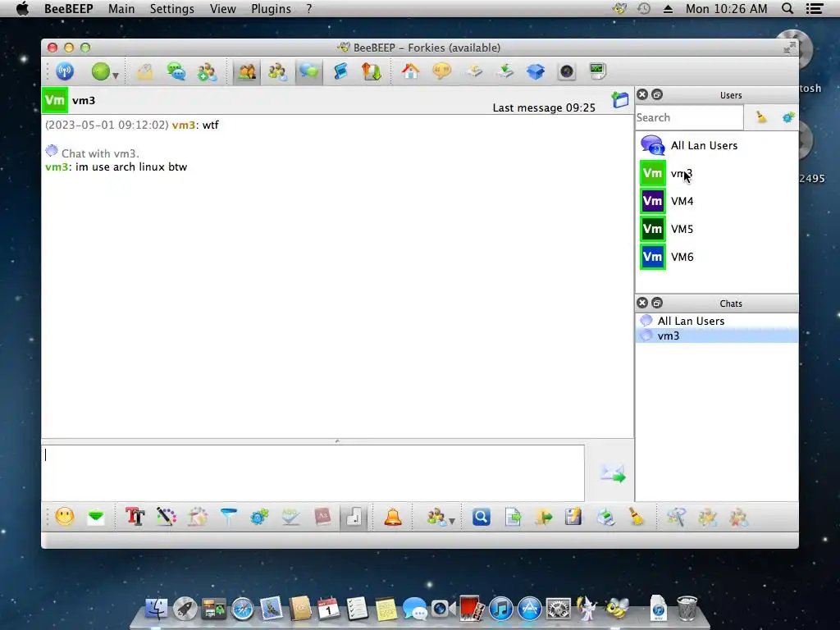The width and height of the screenshot is (840, 630).
Task: Click the blue gear chat settings icon
Action: tap(260, 517)
